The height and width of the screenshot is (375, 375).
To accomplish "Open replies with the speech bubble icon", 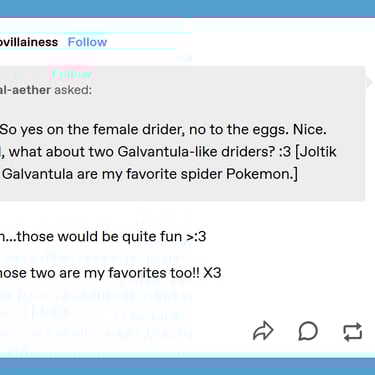I will pyautogui.click(x=308, y=331).
